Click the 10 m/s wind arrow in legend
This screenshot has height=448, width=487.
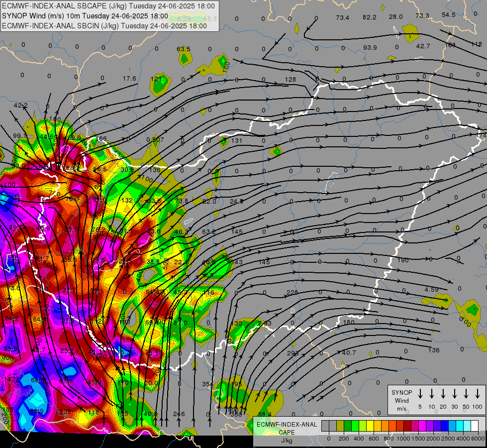432,393
